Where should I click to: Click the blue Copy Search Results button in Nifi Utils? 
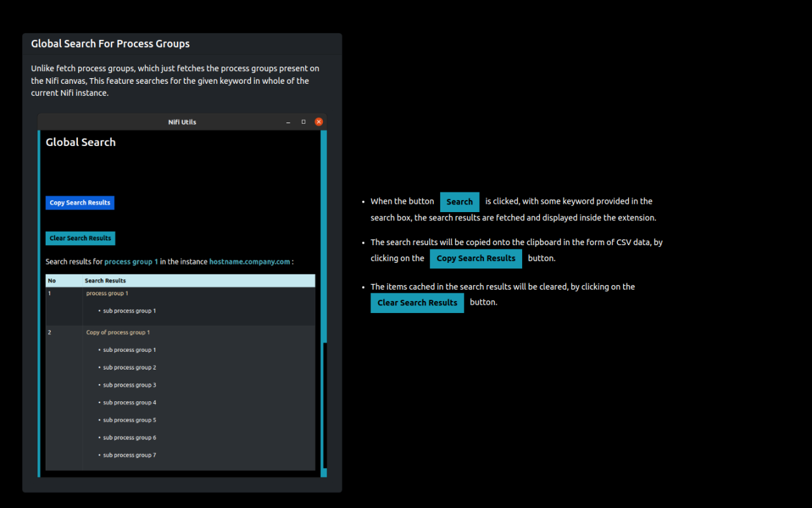[80, 203]
